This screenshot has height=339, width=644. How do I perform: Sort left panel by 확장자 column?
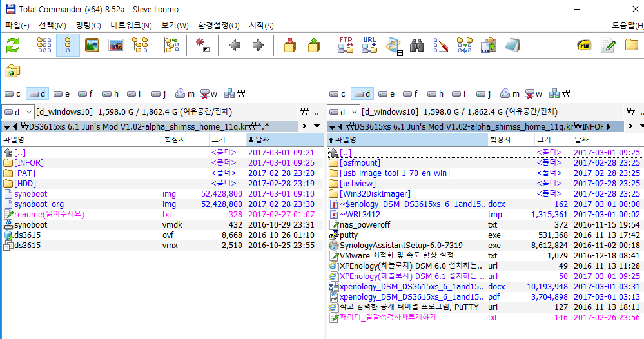pyautogui.click(x=186, y=140)
